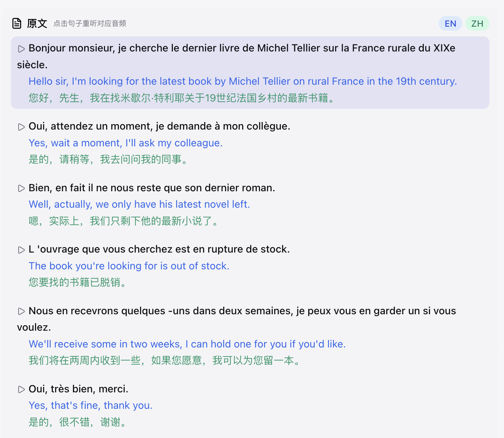Click English translation 'Well, actually, we only have'
The image size is (504, 438).
(139, 204)
